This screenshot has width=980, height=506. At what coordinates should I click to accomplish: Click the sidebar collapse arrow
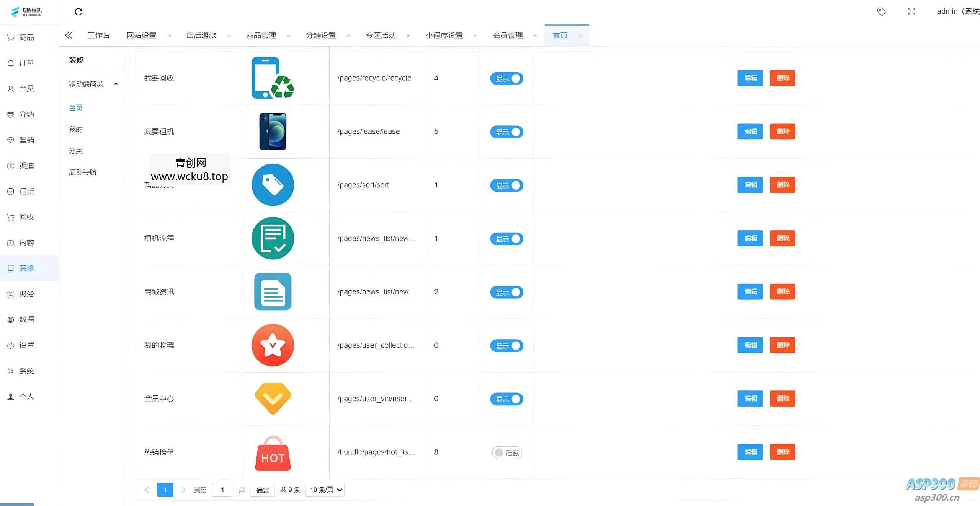69,35
